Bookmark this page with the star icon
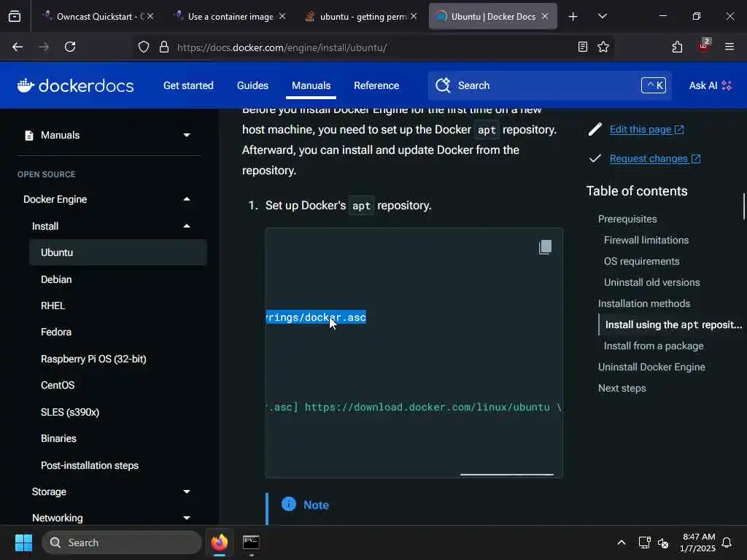Screen dimensions: 747x560 (x=603, y=47)
